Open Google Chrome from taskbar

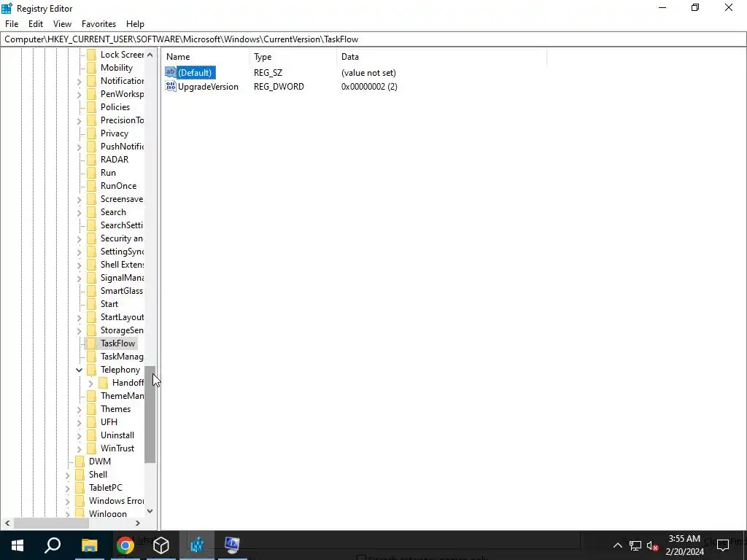(x=125, y=545)
